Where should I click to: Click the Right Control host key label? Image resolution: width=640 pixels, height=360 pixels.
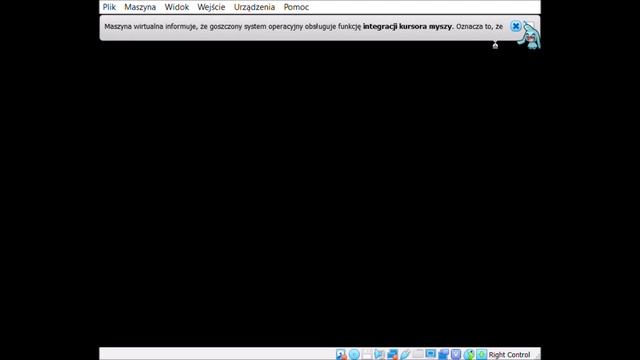point(509,355)
